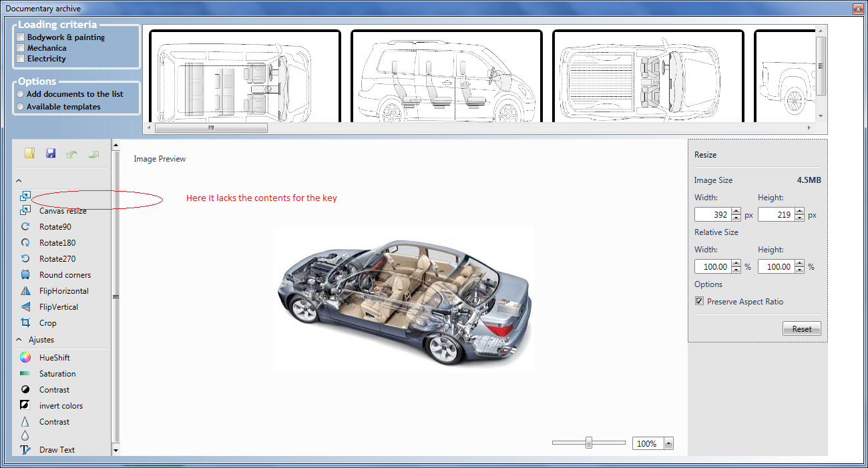The image size is (868, 468).
Task: Click the redo arrow icon
Action: point(93,154)
